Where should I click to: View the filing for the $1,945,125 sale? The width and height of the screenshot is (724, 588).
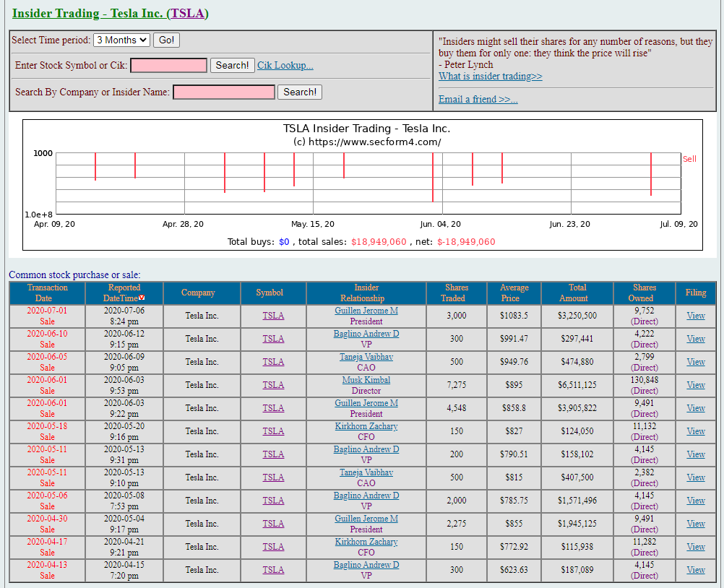[x=695, y=524]
